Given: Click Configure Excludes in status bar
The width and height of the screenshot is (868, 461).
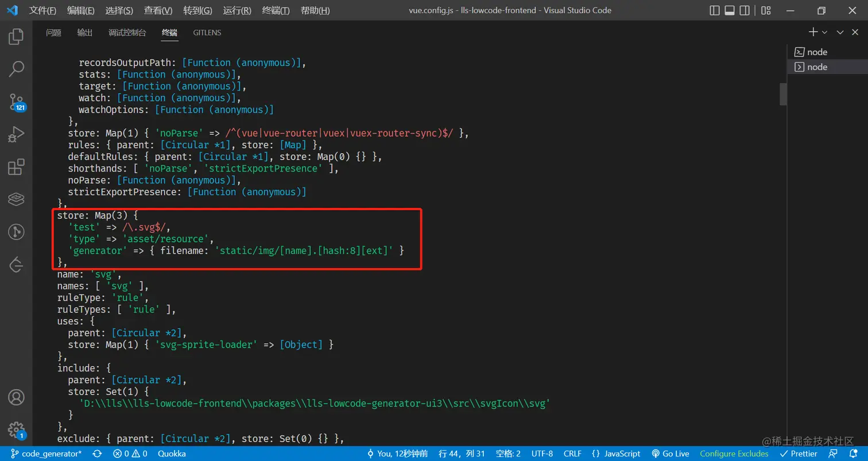Looking at the screenshot, I should coord(734,454).
